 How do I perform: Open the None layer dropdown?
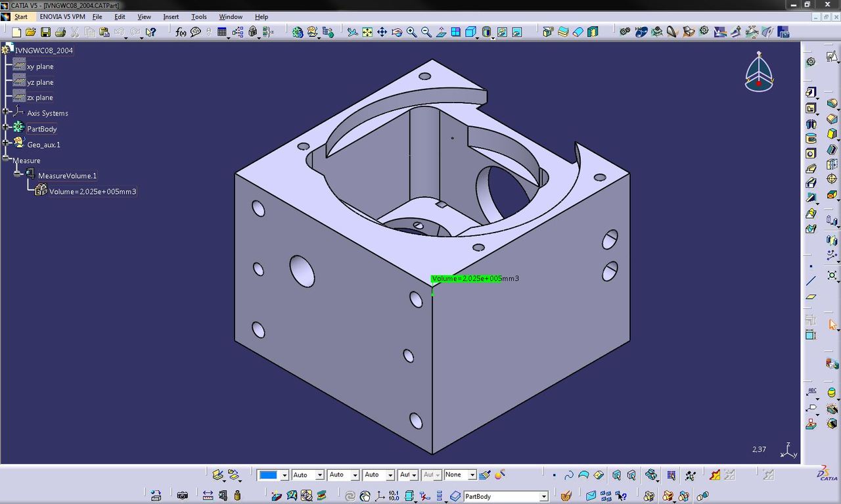click(x=472, y=475)
